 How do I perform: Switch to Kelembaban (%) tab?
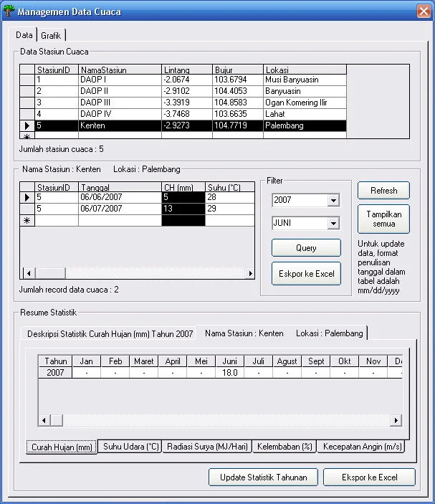(x=285, y=447)
